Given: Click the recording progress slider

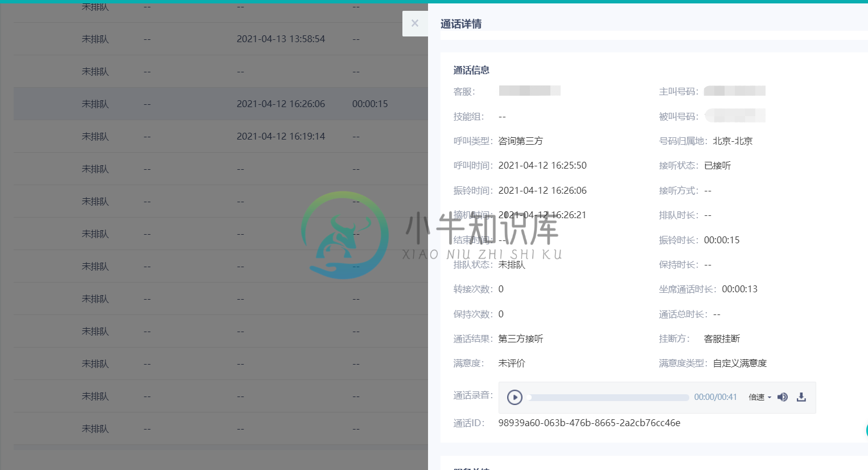Looking at the screenshot, I should [x=608, y=397].
